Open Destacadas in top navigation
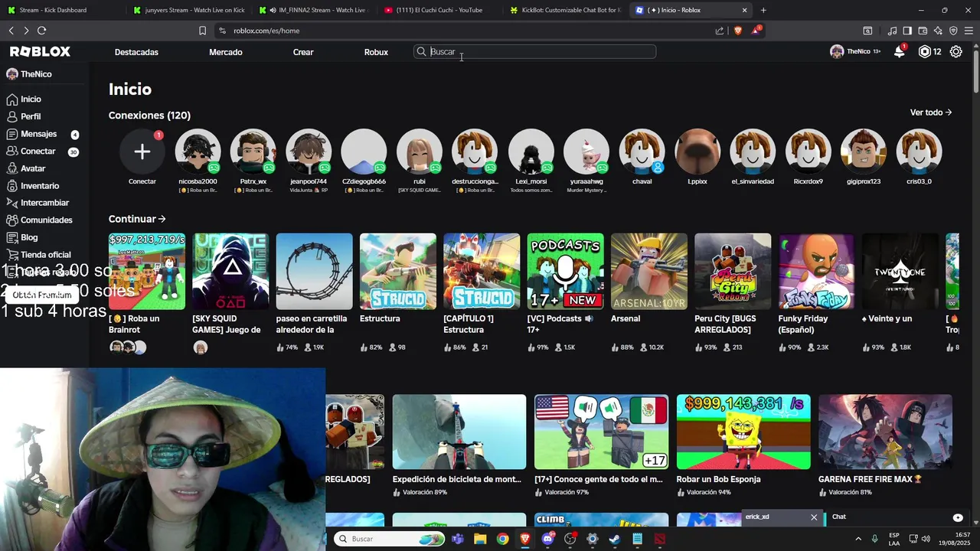This screenshot has height=551, width=980. [136, 52]
